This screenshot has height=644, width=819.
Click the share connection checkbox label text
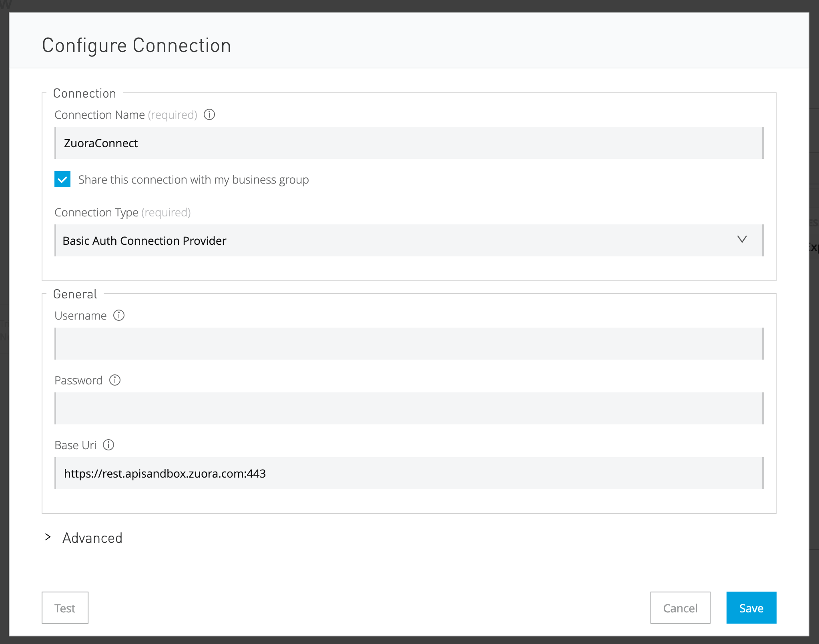pos(193,180)
